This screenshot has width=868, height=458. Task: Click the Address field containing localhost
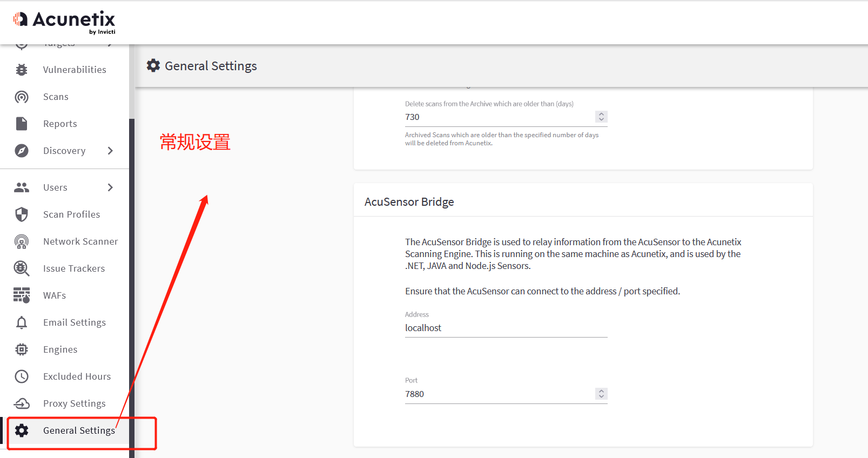pyautogui.click(x=506, y=328)
